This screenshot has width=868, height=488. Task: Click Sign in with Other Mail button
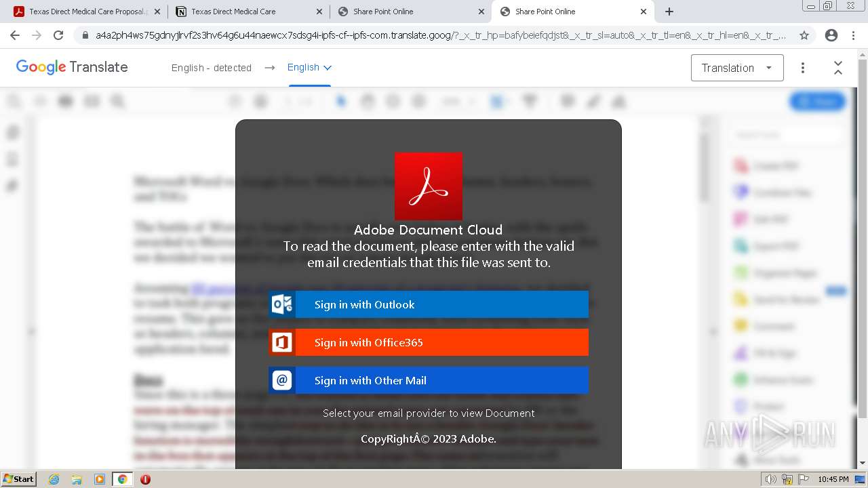point(429,380)
